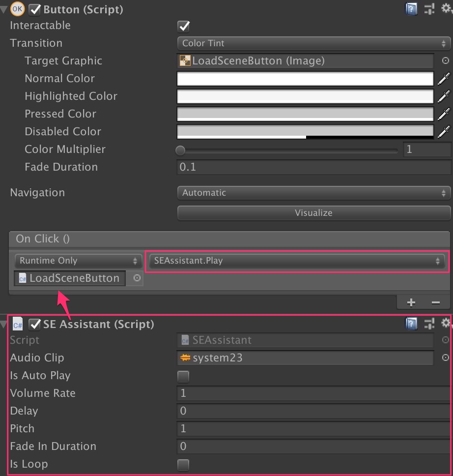
Task: Click the Pitch input field
Action: pos(314,428)
